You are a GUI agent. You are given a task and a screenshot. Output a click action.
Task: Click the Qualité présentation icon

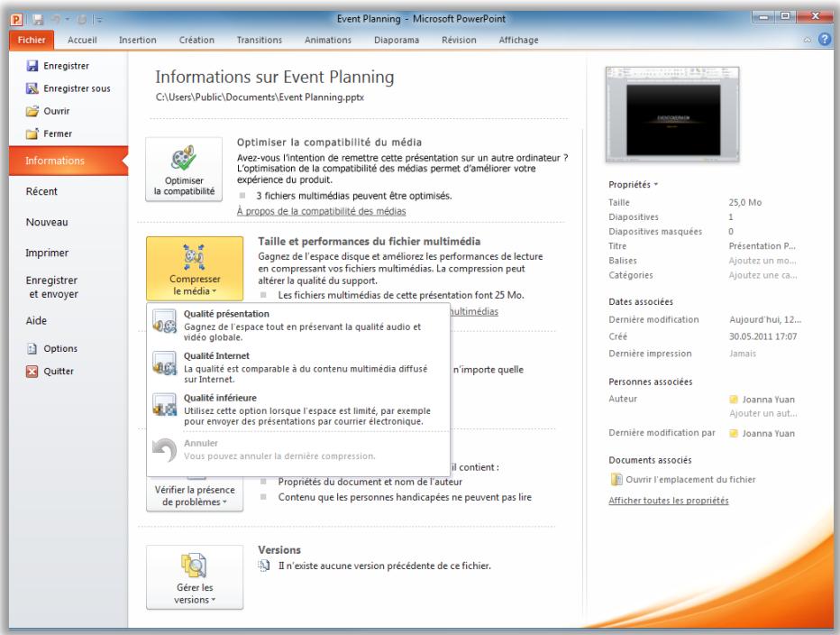164,321
